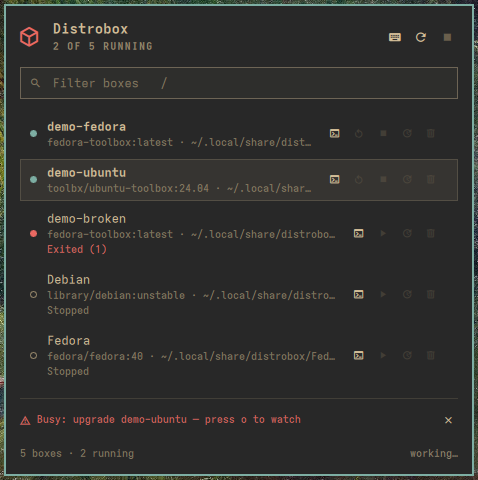This screenshot has height=480, width=478.
Task: Click the 'library/debian:unstable' image text
Action: [x=116, y=295]
